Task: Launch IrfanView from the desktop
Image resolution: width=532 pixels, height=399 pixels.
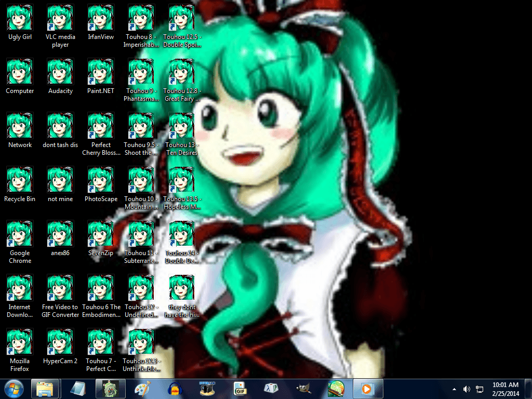Action: [x=100, y=18]
